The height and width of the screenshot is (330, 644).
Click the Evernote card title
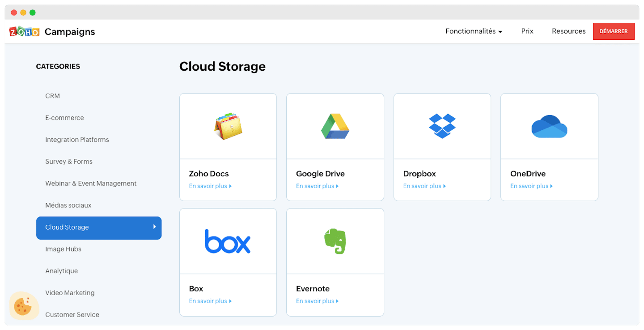313,289
